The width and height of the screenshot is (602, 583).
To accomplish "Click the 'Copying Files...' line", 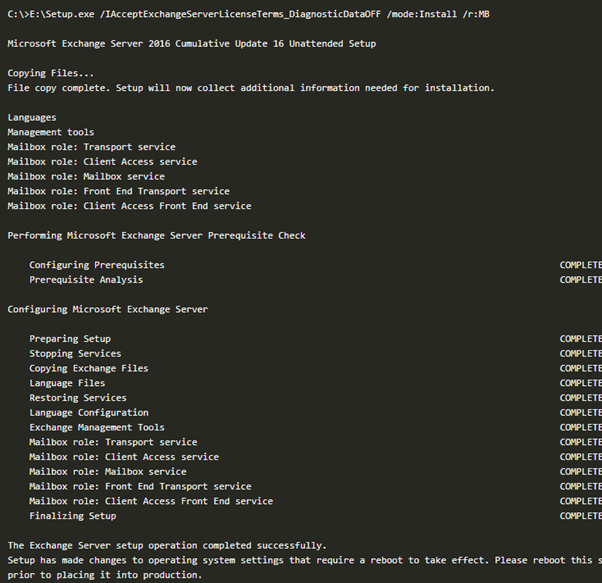I will click(51, 73).
